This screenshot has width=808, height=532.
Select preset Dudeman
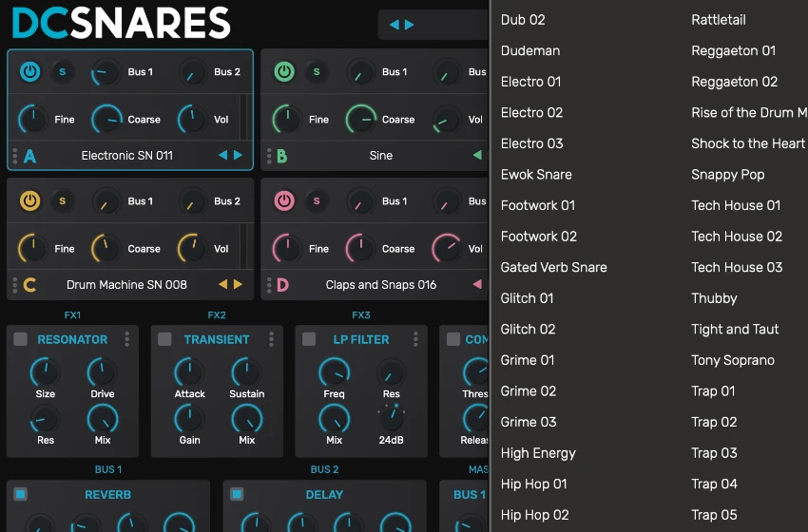(530, 50)
